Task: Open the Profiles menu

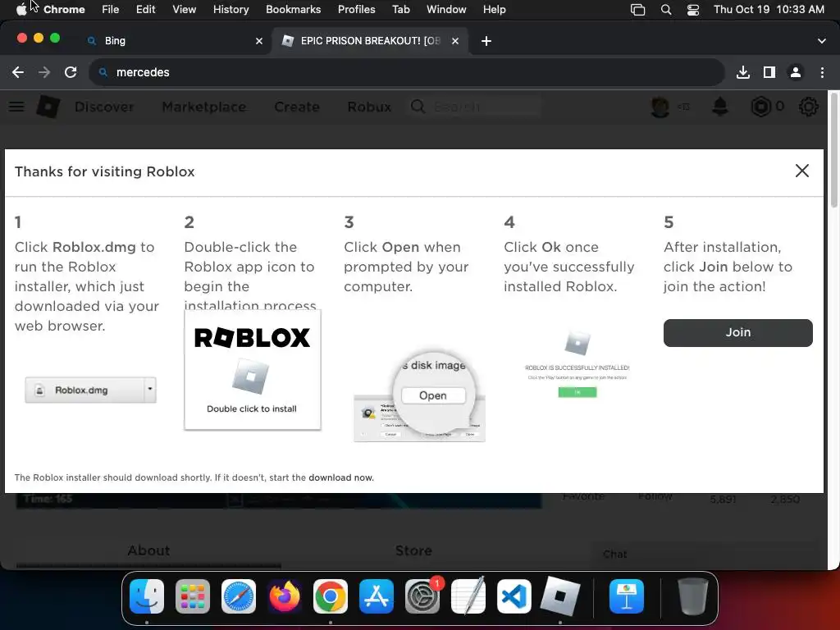Action: (x=356, y=9)
